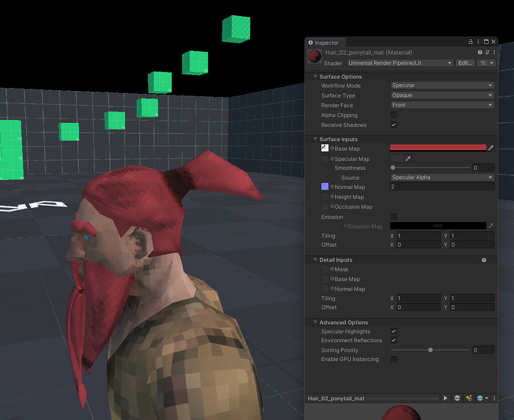
Task: Click the Inspector lock icon
Action: coord(470,42)
